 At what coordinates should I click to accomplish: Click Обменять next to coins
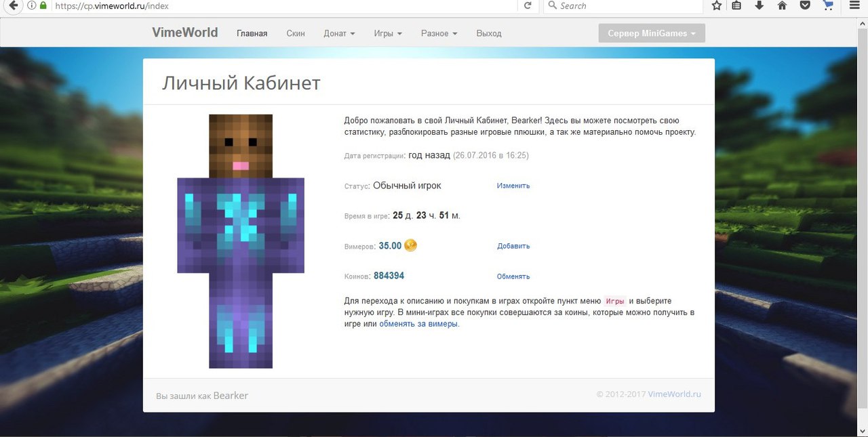tap(513, 276)
